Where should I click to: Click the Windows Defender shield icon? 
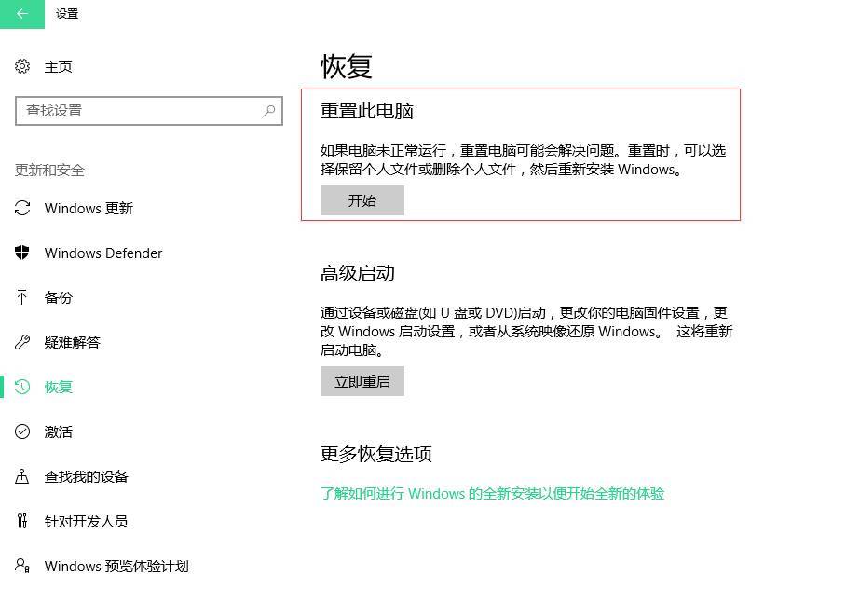point(22,253)
